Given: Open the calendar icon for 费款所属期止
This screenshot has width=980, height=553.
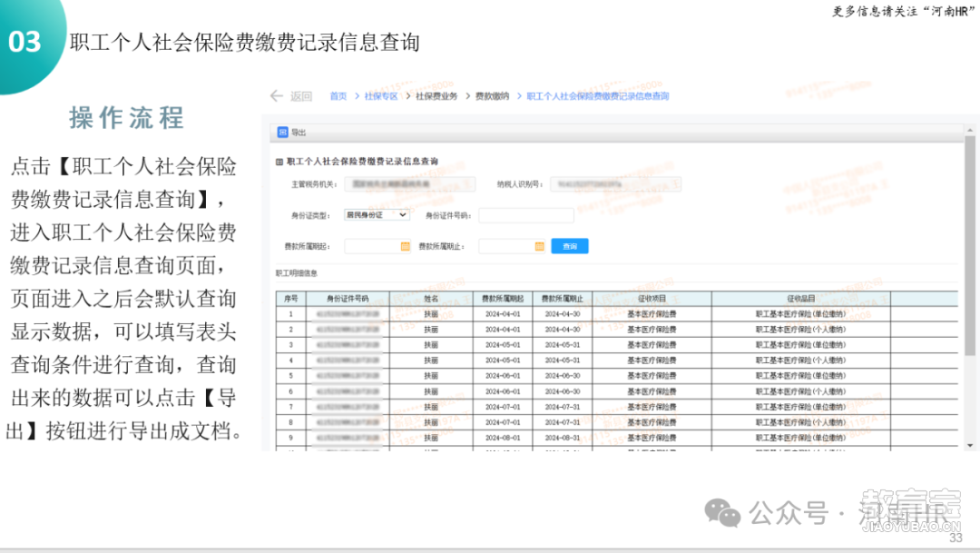Looking at the screenshot, I should [x=539, y=246].
